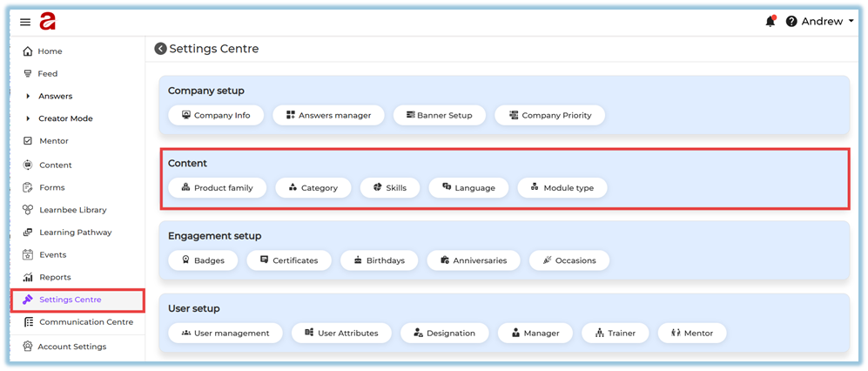Open the Badges engagement setting

point(202,260)
